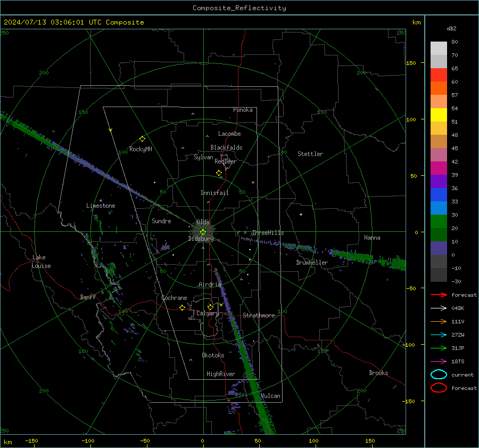Viewport: 479px width, 448px height.
Task: Click yellow radar site diamond at Didsbury
Action: pyautogui.click(x=203, y=232)
